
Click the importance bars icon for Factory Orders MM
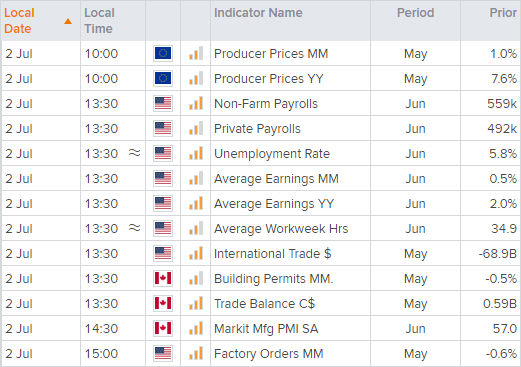coord(196,353)
